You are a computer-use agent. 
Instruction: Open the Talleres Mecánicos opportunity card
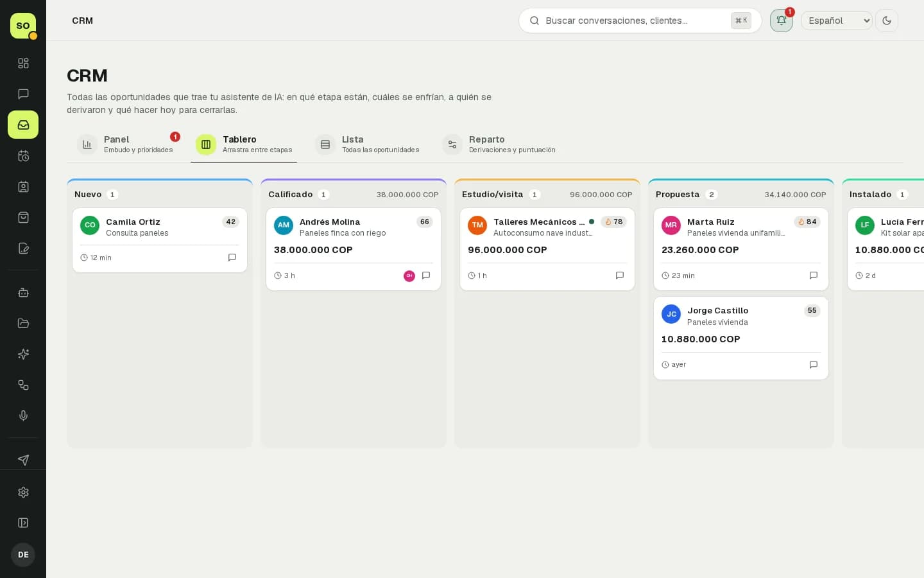coord(547,249)
